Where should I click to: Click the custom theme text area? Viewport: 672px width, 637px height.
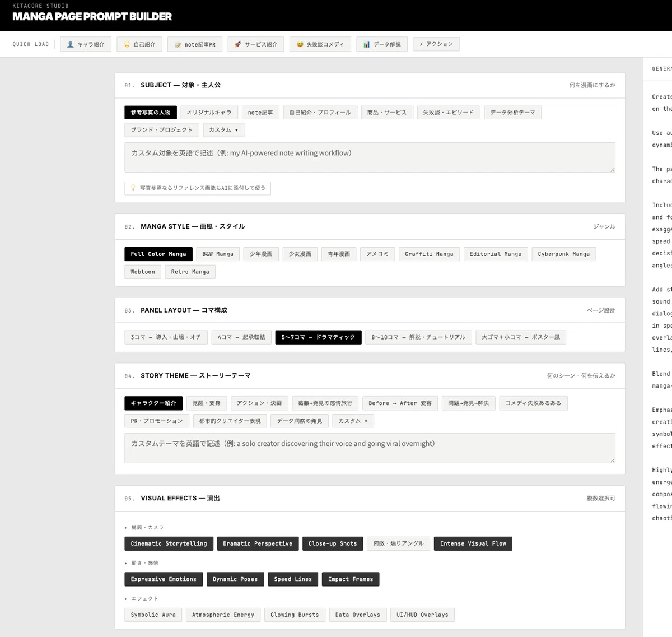(x=370, y=448)
